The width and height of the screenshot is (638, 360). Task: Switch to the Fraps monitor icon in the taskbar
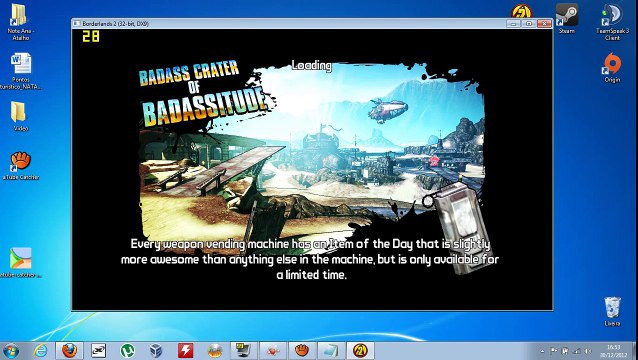[x=243, y=350]
